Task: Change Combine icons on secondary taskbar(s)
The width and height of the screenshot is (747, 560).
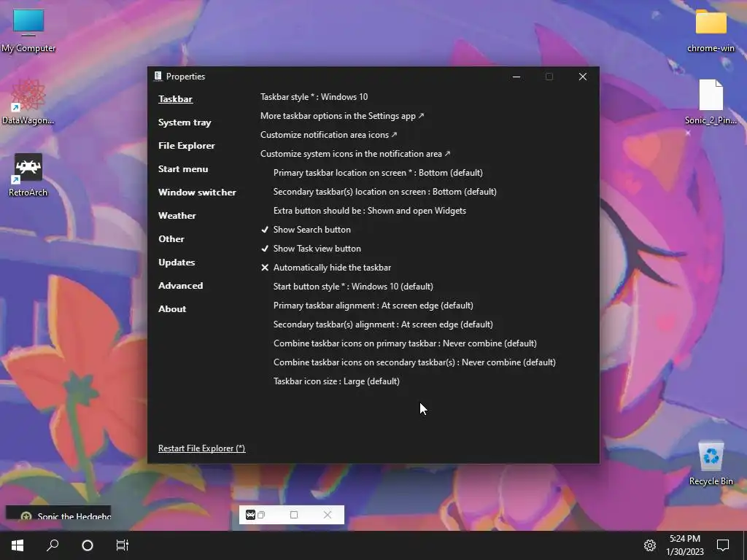Action: (414, 362)
